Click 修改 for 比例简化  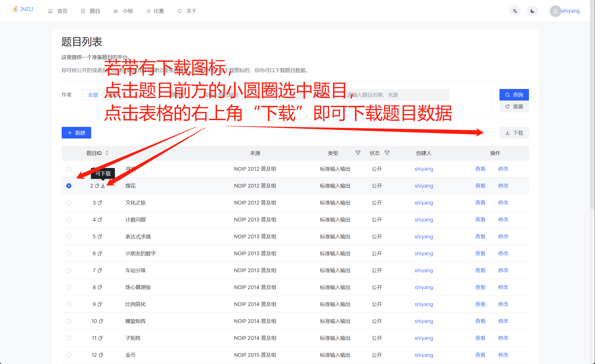tap(503, 304)
